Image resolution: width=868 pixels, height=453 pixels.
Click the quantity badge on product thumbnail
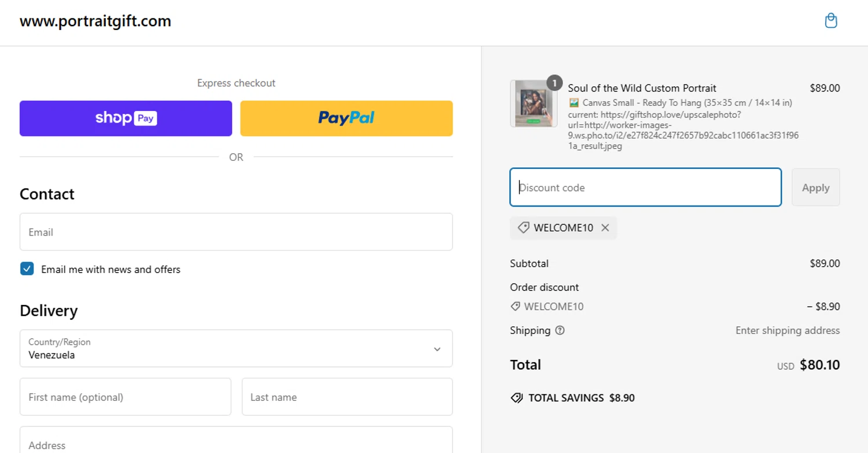[x=554, y=83]
